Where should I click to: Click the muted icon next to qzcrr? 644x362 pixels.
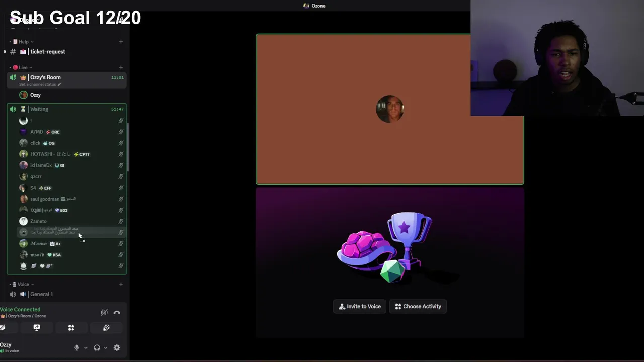(x=121, y=176)
